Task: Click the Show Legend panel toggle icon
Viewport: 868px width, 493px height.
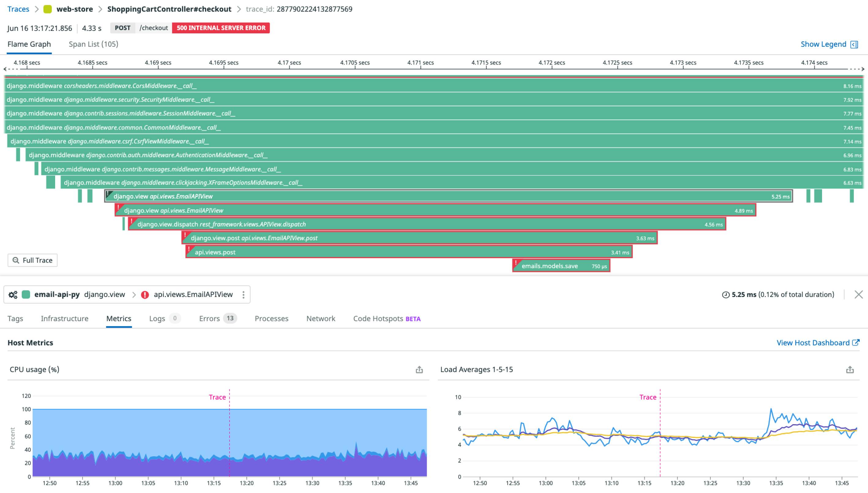Action: pos(854,44)
